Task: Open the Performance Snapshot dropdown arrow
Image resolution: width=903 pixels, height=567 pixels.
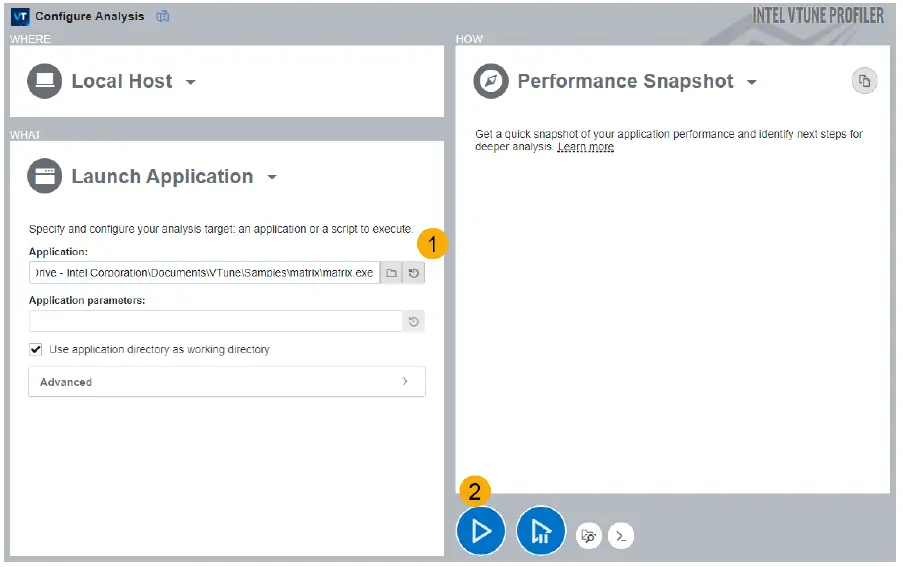Action: click(752, 82)
